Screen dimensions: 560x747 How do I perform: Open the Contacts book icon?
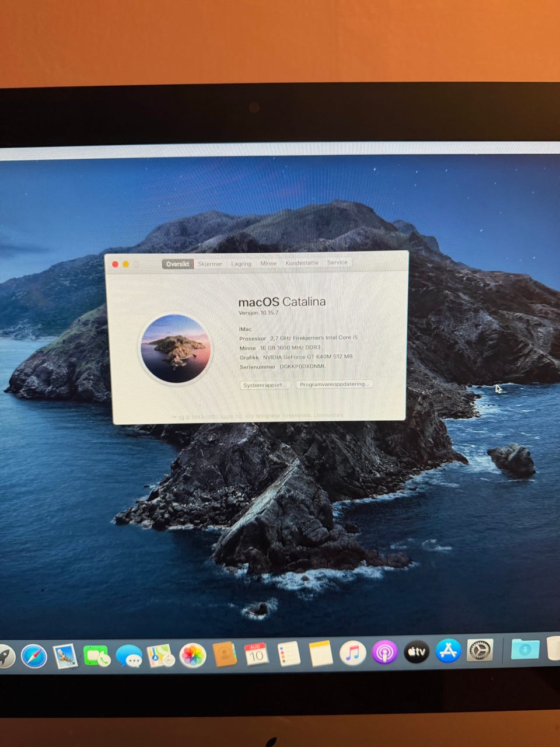pyautogui.click(x=225, y=654)
